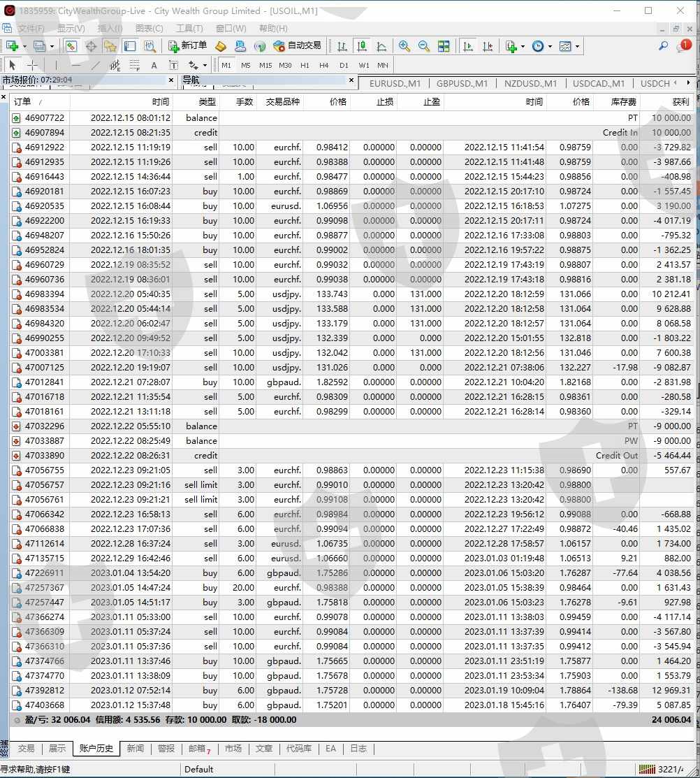This screenshot has height=778, width=700.
Task: Select the text label tool
Action: 154,66
